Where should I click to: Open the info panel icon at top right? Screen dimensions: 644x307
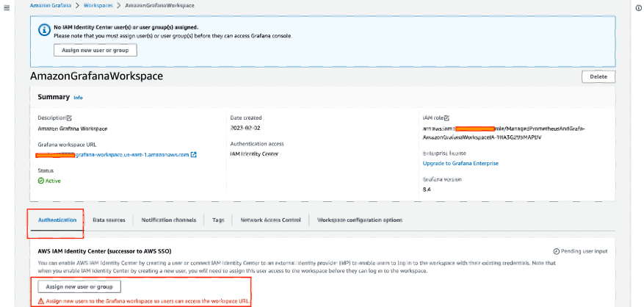pos(638,8)
